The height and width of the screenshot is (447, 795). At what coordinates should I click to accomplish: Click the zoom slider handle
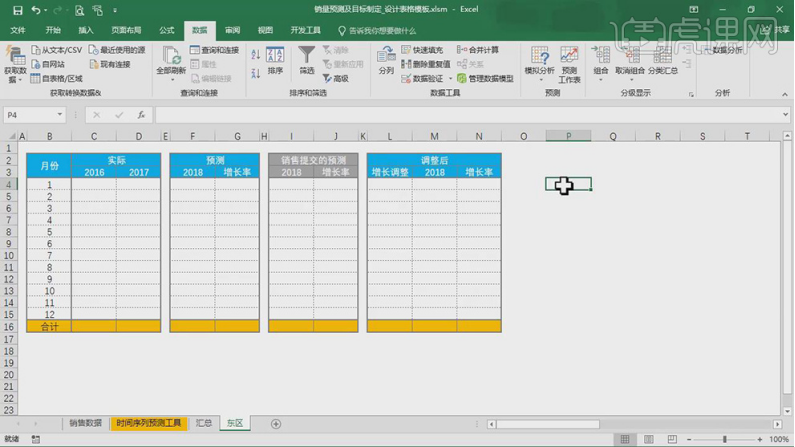[x=725, y=439]
